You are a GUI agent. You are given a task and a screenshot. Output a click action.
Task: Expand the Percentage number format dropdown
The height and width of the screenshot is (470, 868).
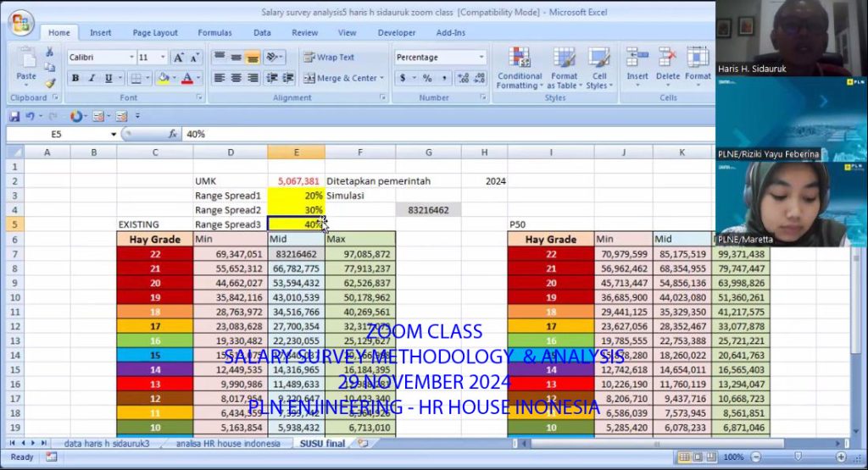tap(481, 58)
